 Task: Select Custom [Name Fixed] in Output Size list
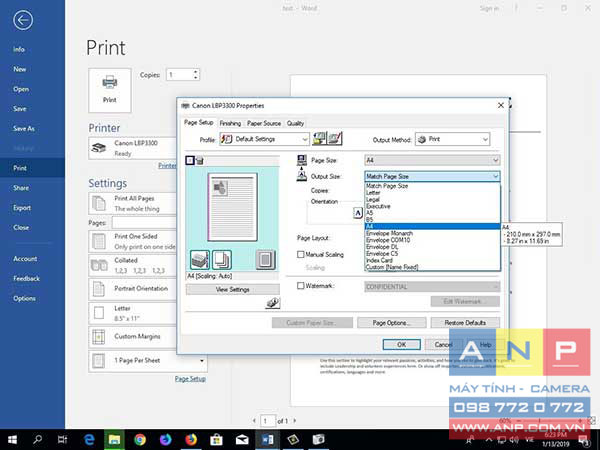432,267
